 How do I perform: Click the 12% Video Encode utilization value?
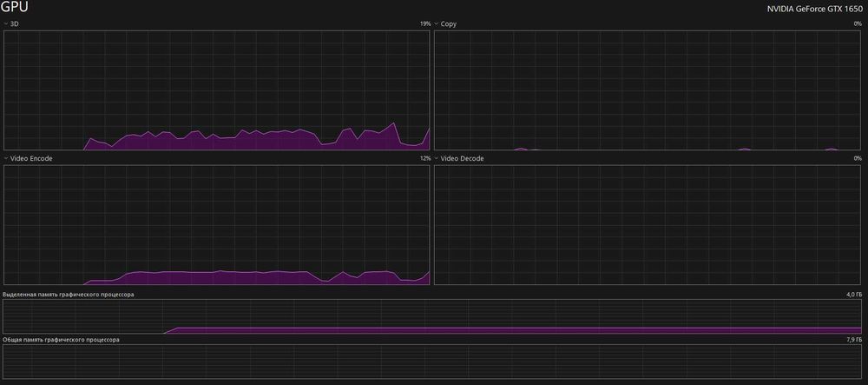pos(424,158)
